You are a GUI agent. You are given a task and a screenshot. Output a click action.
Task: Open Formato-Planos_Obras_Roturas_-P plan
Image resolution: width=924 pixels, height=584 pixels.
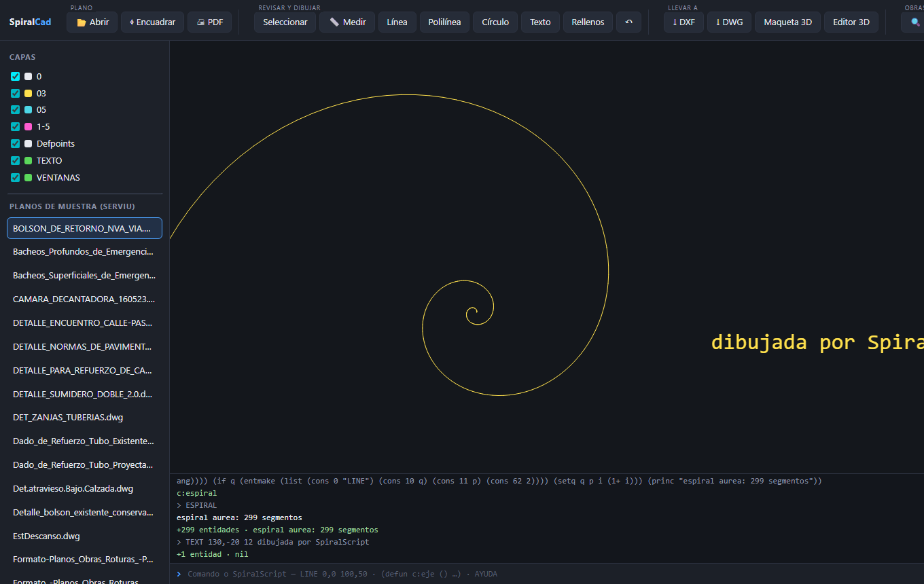84,560
